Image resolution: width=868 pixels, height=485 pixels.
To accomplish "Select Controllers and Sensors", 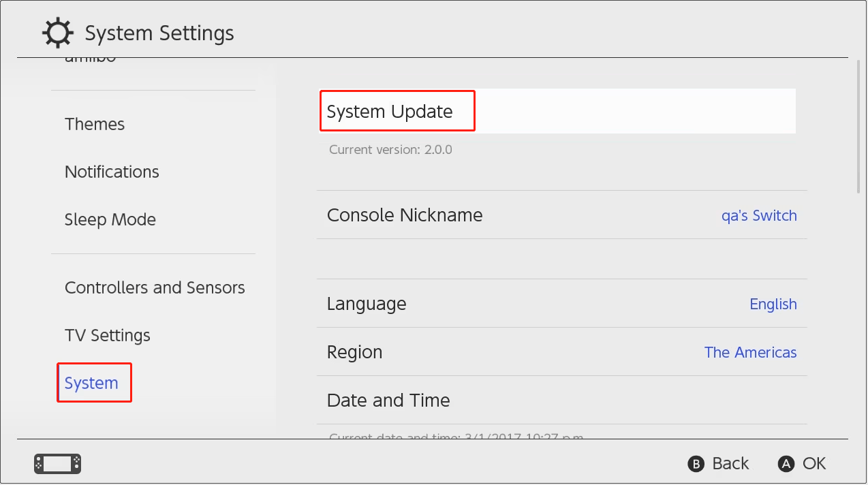I will (x=155, y=287).
